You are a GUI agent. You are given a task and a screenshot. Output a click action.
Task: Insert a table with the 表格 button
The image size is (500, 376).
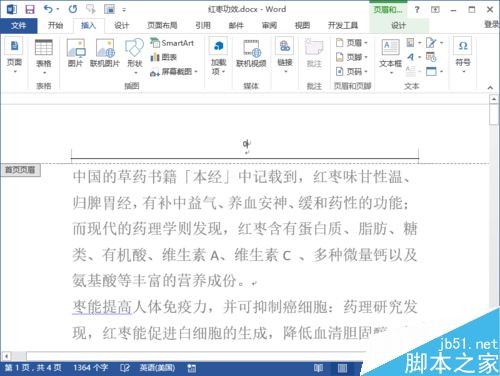pos(44,56)
